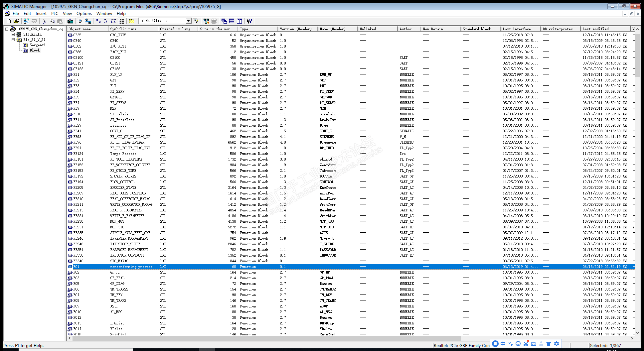
Task: Select the 'INVERTER MANAGEMENT' symbolic name cell
Action: pyautogui.click(x=129, y=238)
